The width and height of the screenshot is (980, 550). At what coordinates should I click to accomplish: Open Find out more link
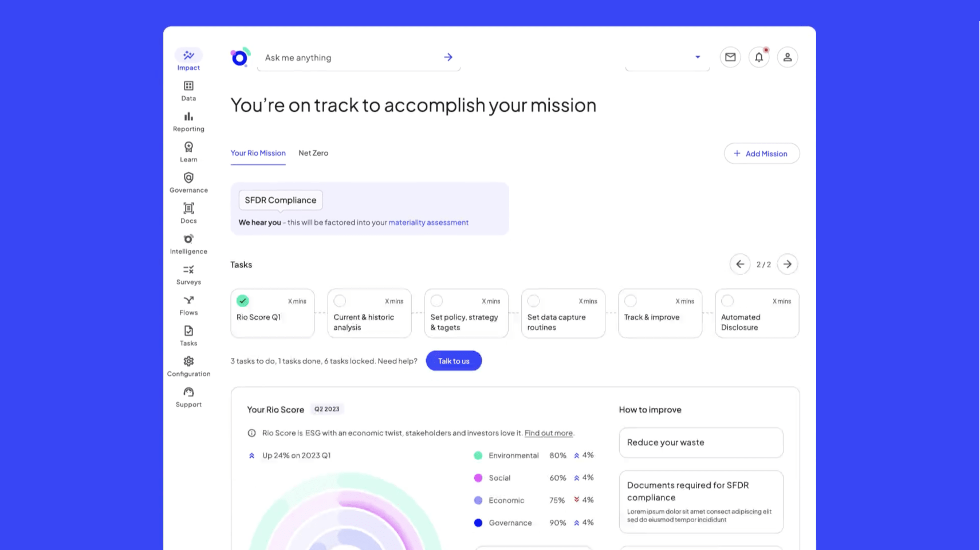pos(549,433)
